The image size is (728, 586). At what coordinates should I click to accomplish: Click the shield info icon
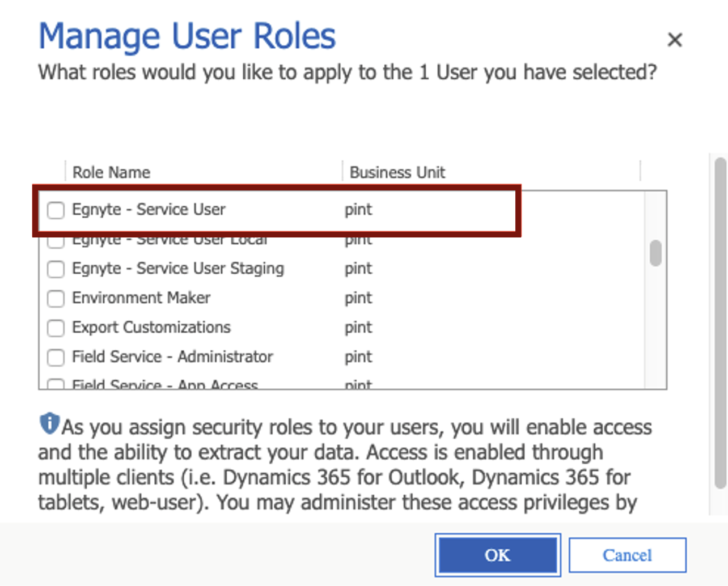(49, 423)
